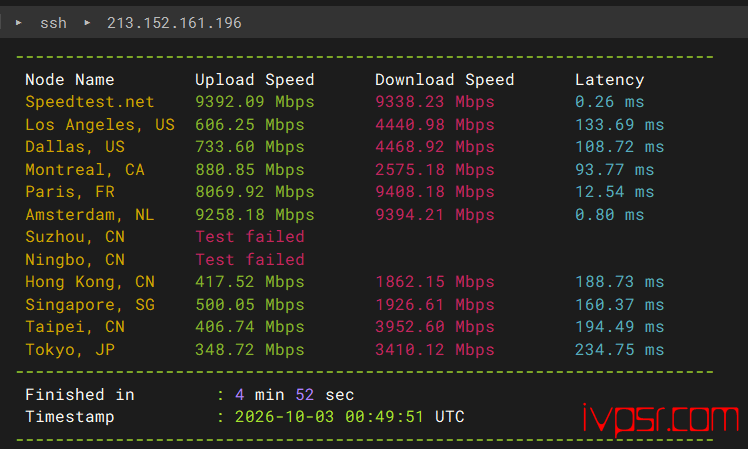Click the 12.54 ms latency value
The width and height of the screenshot is (748, 449).
[614, 192]
